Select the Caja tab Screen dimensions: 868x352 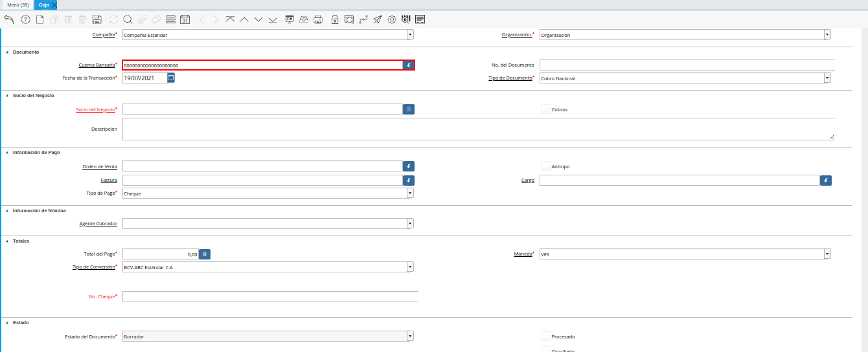click(44, 5)
